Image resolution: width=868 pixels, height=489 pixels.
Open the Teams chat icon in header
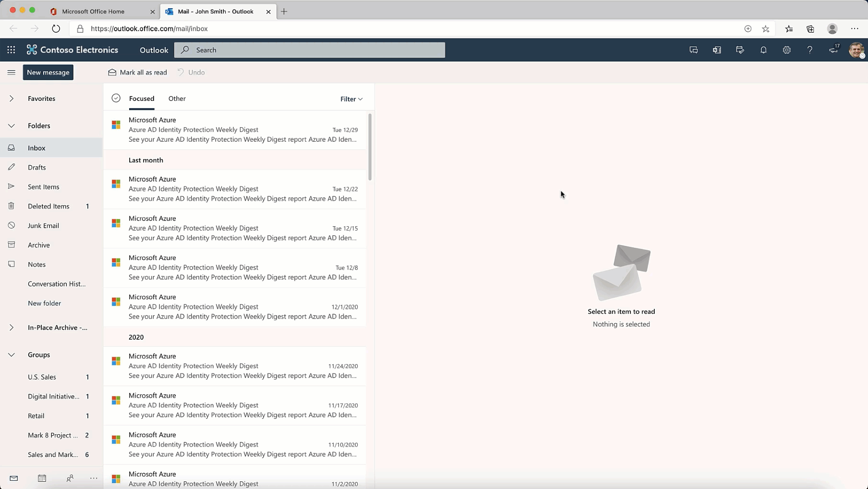[x=693, y=50]
